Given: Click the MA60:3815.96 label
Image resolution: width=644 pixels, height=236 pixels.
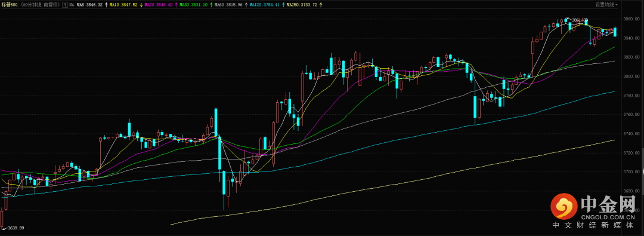Looking at the screenshot, I should (228, 5).
